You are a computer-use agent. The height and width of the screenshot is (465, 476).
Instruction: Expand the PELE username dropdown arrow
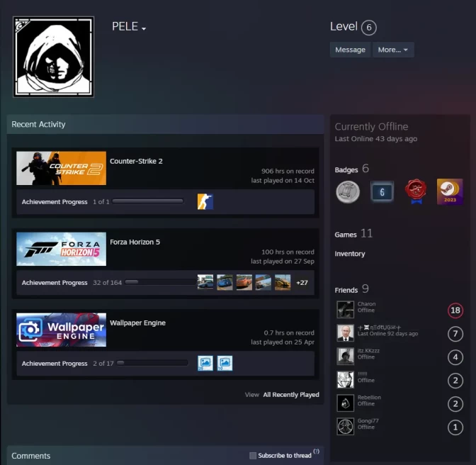click(144, 28)
